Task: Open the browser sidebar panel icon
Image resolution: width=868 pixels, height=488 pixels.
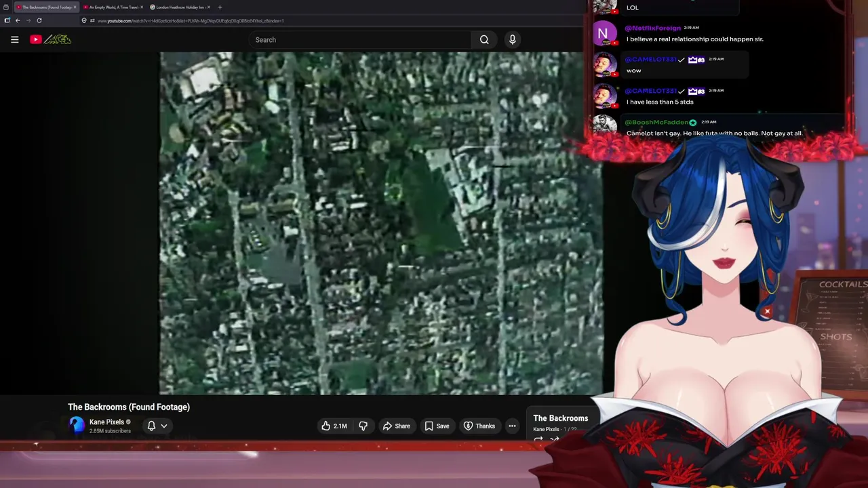Action: tap(7, 20)
